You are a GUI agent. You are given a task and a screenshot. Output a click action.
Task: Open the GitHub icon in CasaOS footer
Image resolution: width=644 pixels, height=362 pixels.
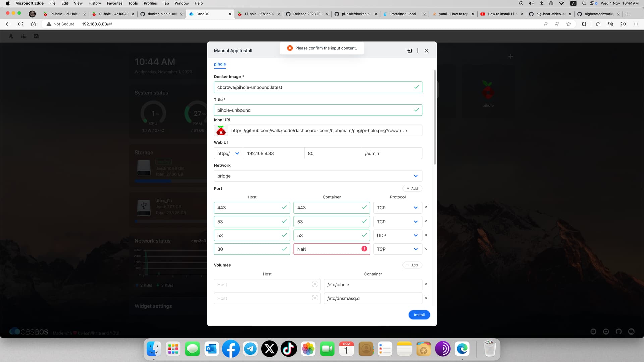[x=619, y=331]
